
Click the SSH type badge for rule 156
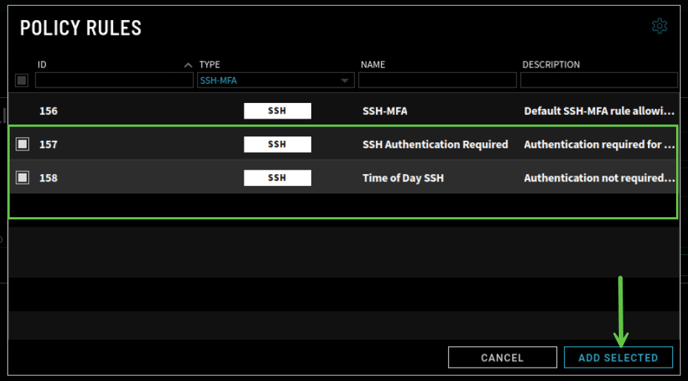(277, 111)
